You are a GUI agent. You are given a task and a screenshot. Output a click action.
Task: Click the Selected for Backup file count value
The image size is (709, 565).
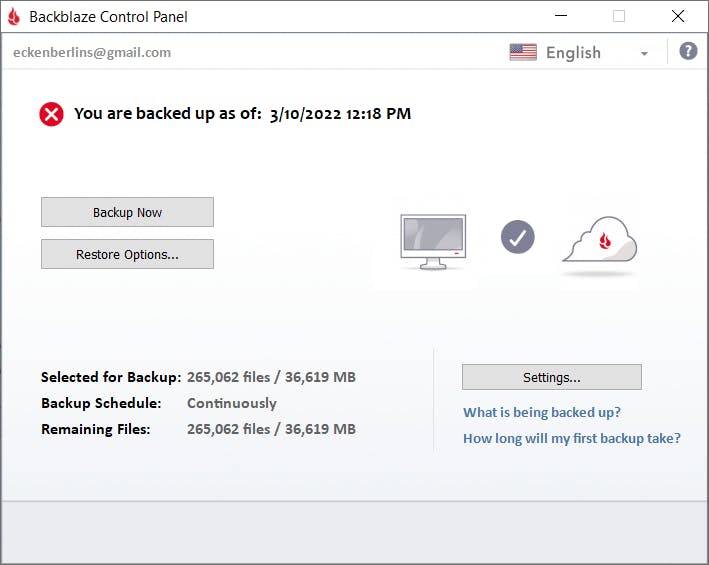(271, 377)
